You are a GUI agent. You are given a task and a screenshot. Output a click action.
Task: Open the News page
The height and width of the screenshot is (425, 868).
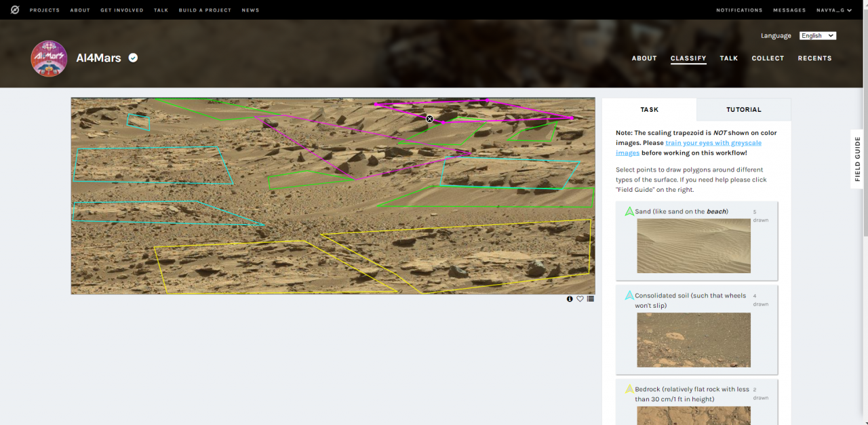(x=251, y=10)
